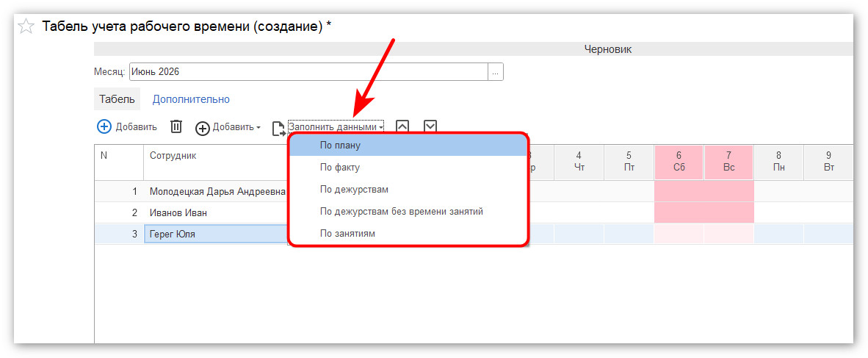This screenshot has height=358, width=868.
Task: Click row number 2 cell
Action: pos(119,212)
